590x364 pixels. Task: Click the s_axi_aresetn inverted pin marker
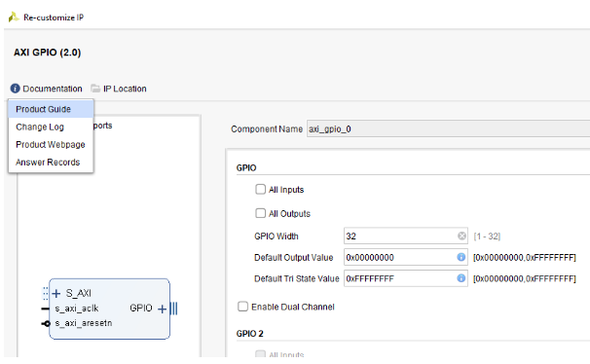coord(46,323)
